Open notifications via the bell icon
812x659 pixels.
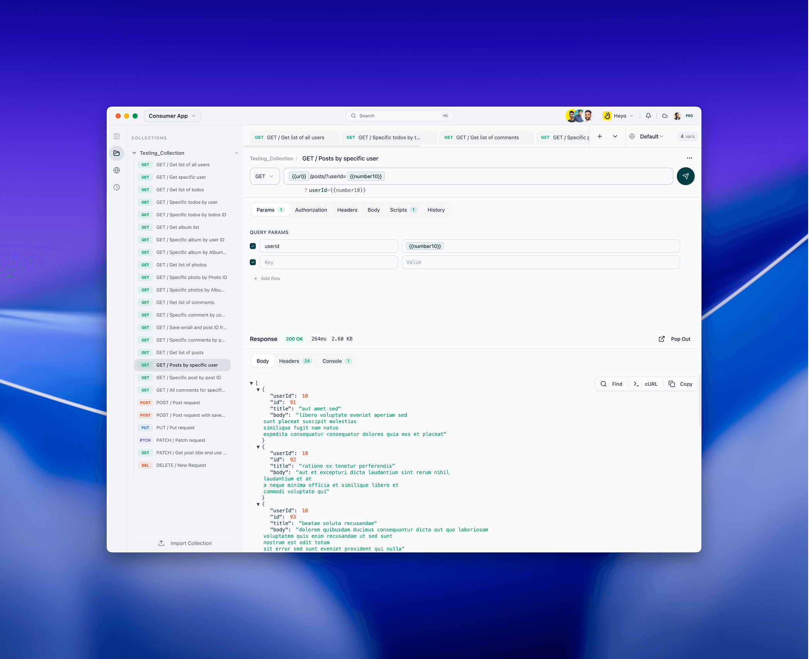[648, 115]
